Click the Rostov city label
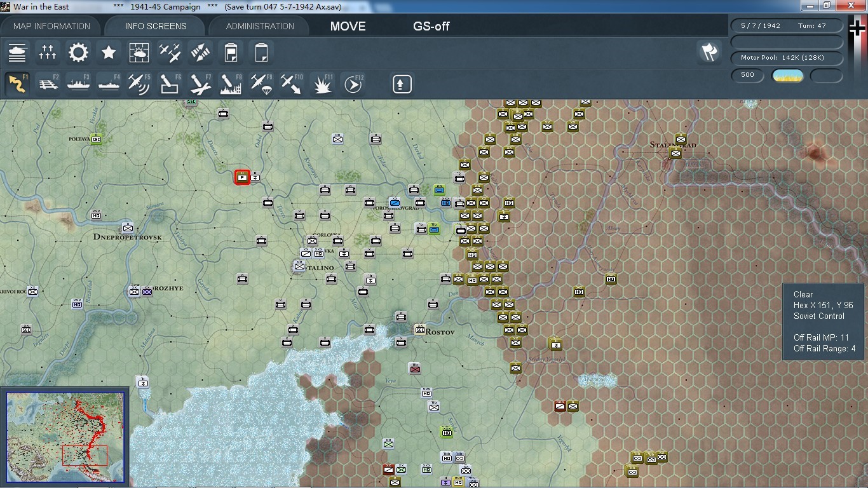 coord(440,332)
